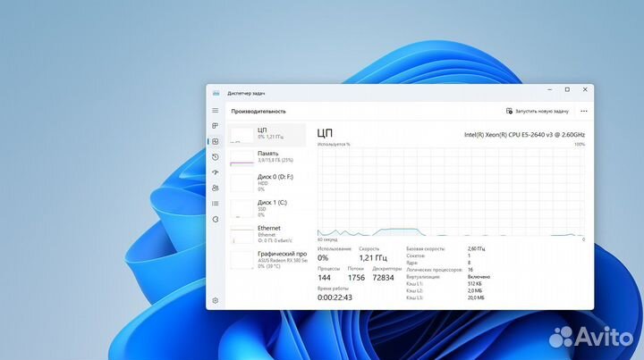This screenshot has width=644, height=360.
Task: Select the ЦП (CPU) performance item
Action: (267, 134)
